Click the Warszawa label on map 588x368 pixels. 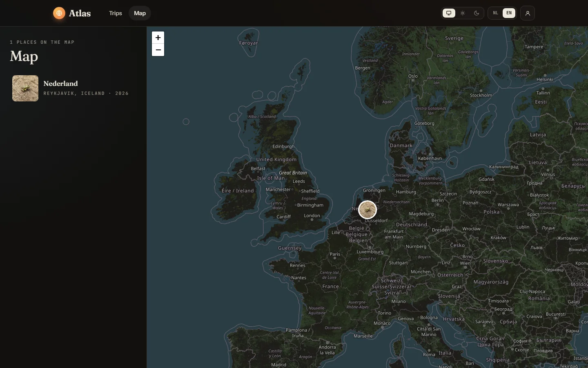click(x=508, y=205)
